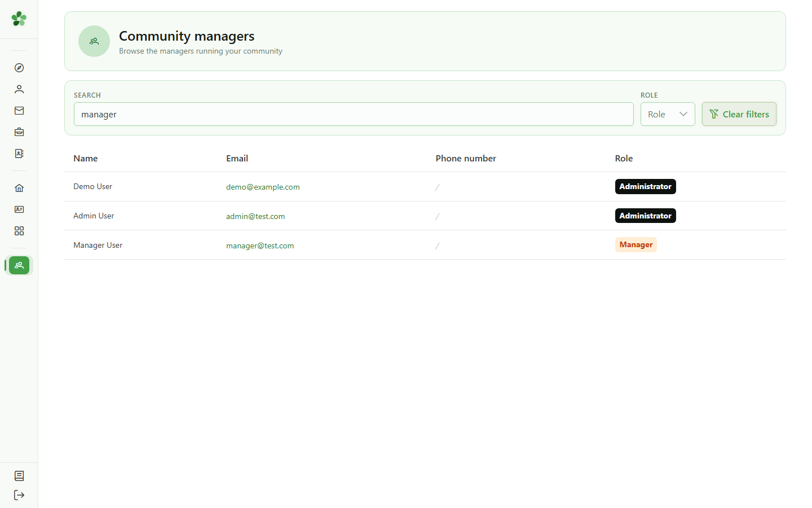Click the Clear filters button
Screen dimensions: 812x508
tap(739, 114)
